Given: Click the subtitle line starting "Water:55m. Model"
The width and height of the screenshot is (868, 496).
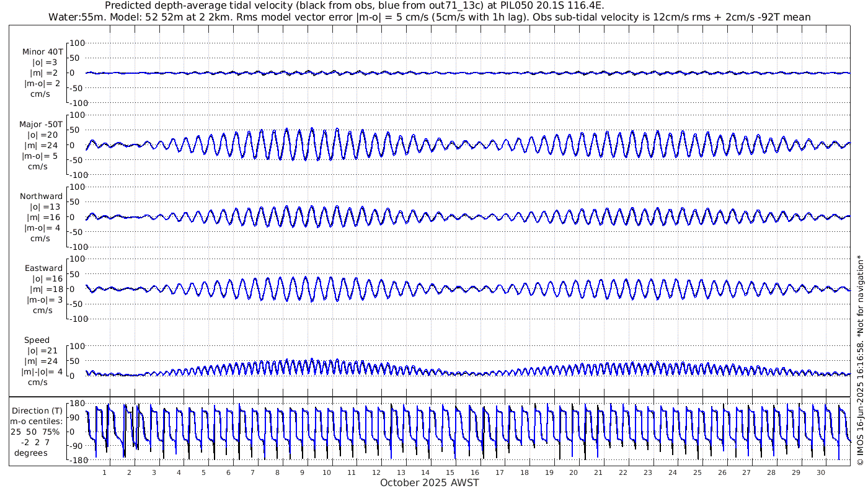Looking at the screenshot, I should tap(430, 17).
